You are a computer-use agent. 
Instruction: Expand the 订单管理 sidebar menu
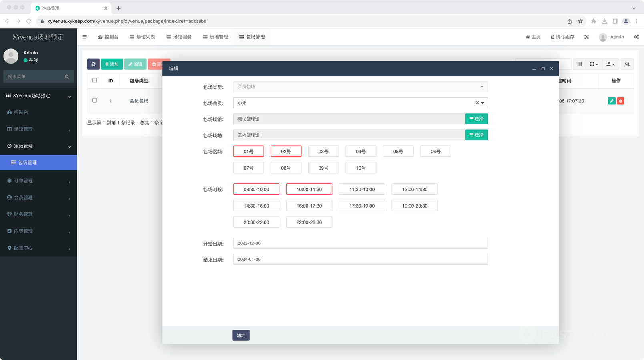pos(38,181)
